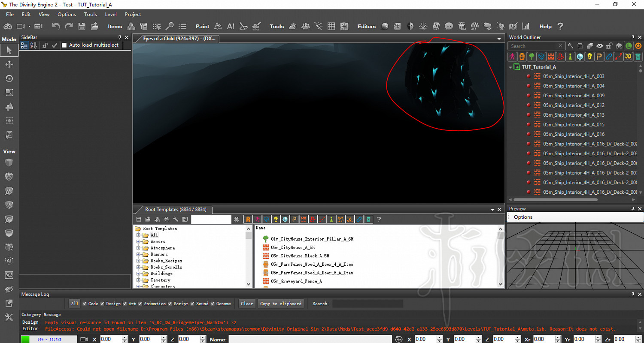Click the Undo arrow in the toolbar
This screenshot has width=644, height=343.
click(56, 26)
